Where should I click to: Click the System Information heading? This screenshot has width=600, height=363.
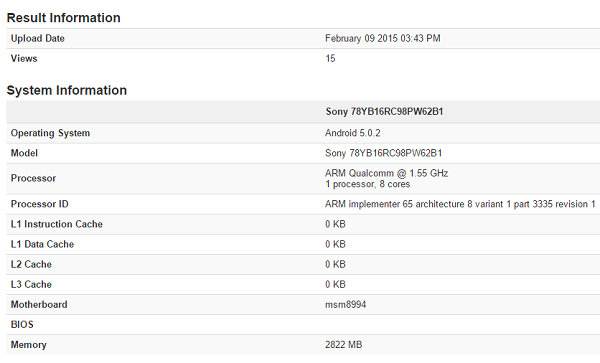pyautogui.click(x=67, y=90)
